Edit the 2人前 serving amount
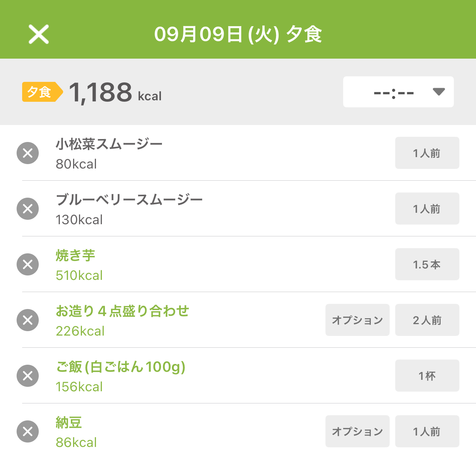This screenshot has height=458, width=476. pos(427,320)
